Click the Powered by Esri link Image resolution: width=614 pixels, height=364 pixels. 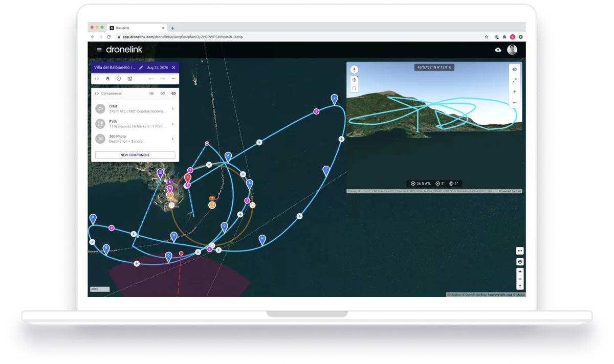510,192
